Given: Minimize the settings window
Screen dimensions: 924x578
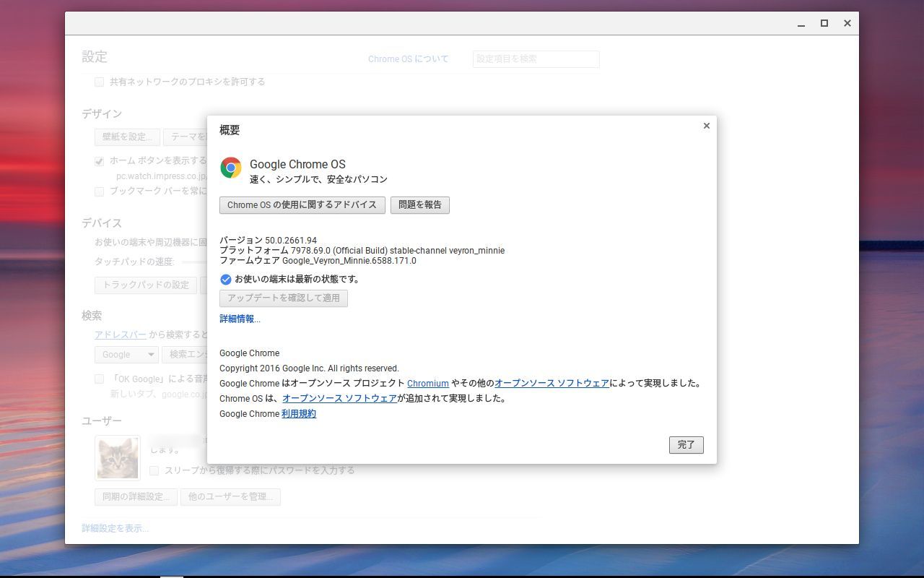Looking at the screenshot, I should tap(801, 24).
